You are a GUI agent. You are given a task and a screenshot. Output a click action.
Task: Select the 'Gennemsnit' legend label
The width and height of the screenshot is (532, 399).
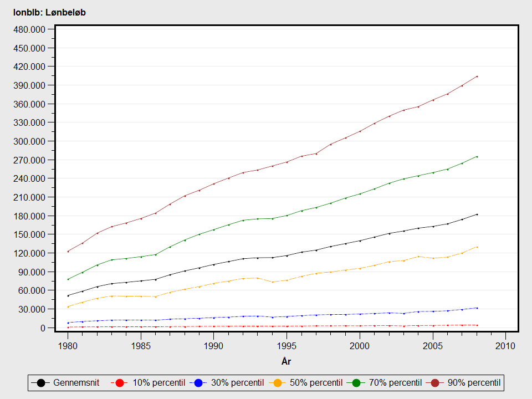tap(75, 383)
